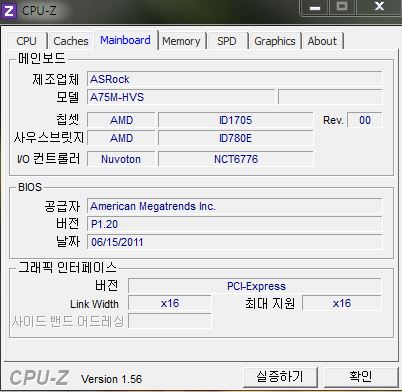Open the CPU tab
Screen dimensions: 402x392
(26, 41)
